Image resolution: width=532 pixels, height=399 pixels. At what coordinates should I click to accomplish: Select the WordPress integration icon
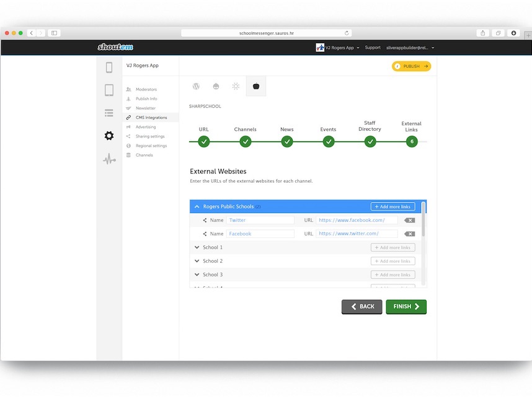[x=196, y=86]
